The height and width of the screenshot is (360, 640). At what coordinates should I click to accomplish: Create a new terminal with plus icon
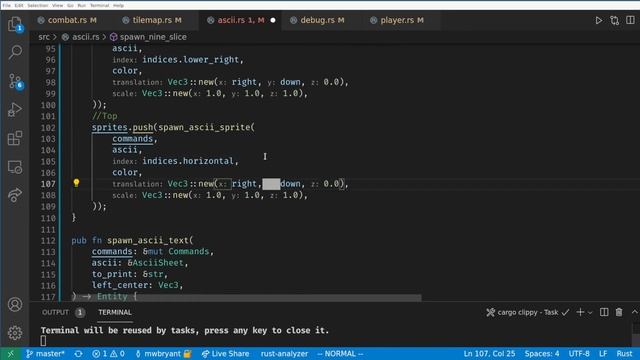[x=580, y=312]
